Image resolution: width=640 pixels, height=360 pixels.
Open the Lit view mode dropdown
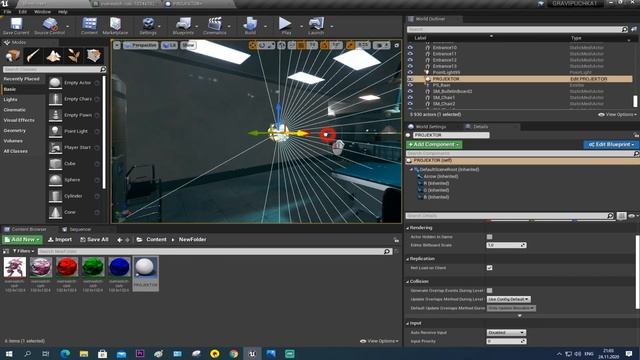click(x=169, y=45)
